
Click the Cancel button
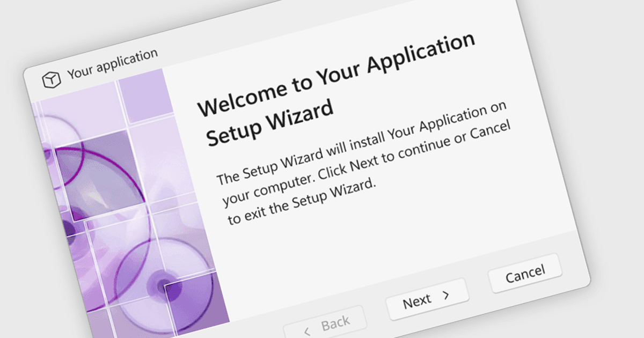pyautogui.click(x=525, y=273)
